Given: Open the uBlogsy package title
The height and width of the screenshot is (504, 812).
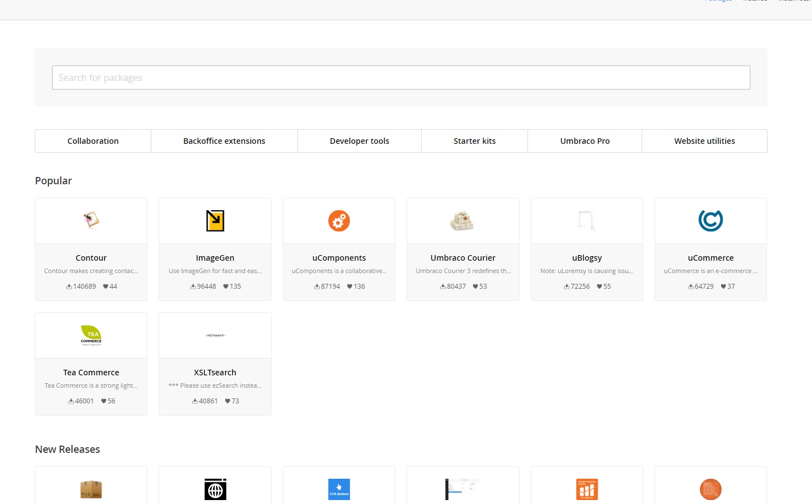Looking at the screenshot, I should coord(587,258).
